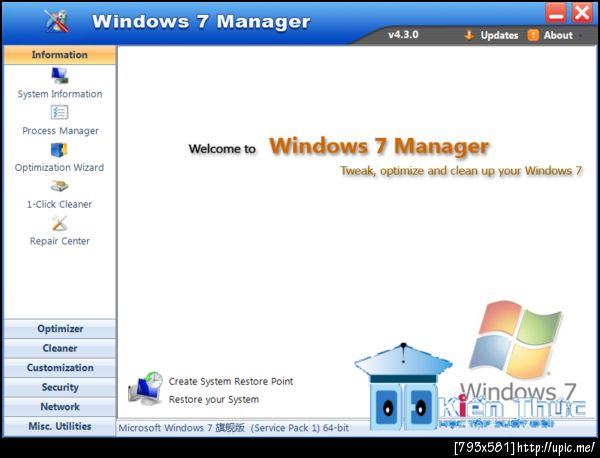Open Process Manager list icon
Image resolution: width=600 pixels, height=458 pixels.
[59, 112]
